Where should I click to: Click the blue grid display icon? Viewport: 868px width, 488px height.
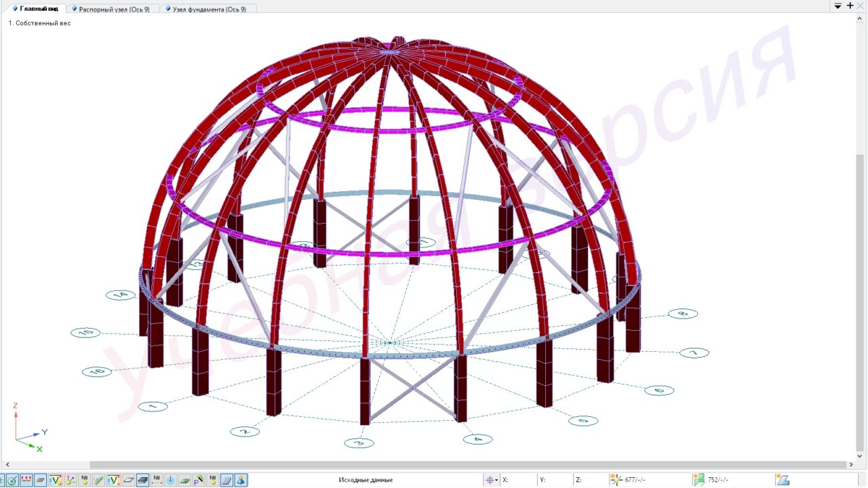coord(227,480)
